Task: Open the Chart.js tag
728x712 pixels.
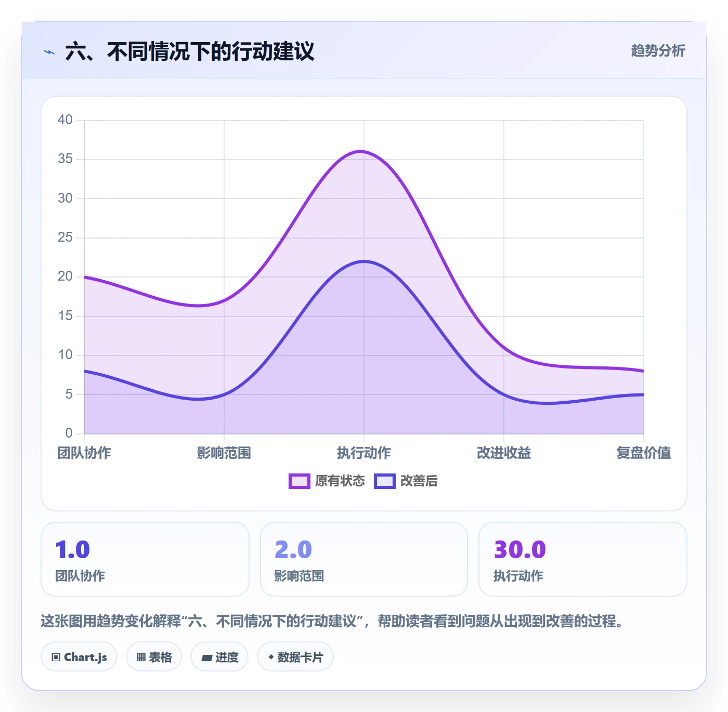Action: pos(79,657)
